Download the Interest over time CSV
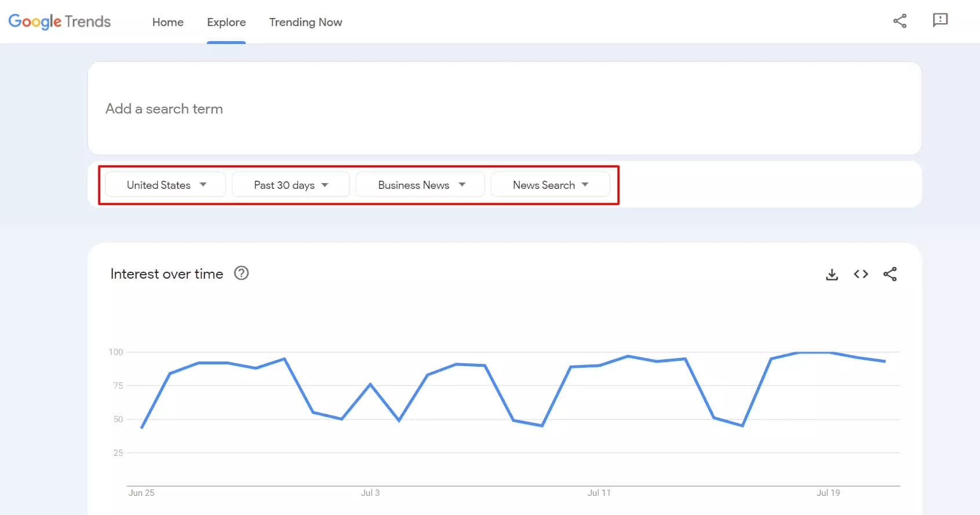980x515 pixels. tap(832, 274)
